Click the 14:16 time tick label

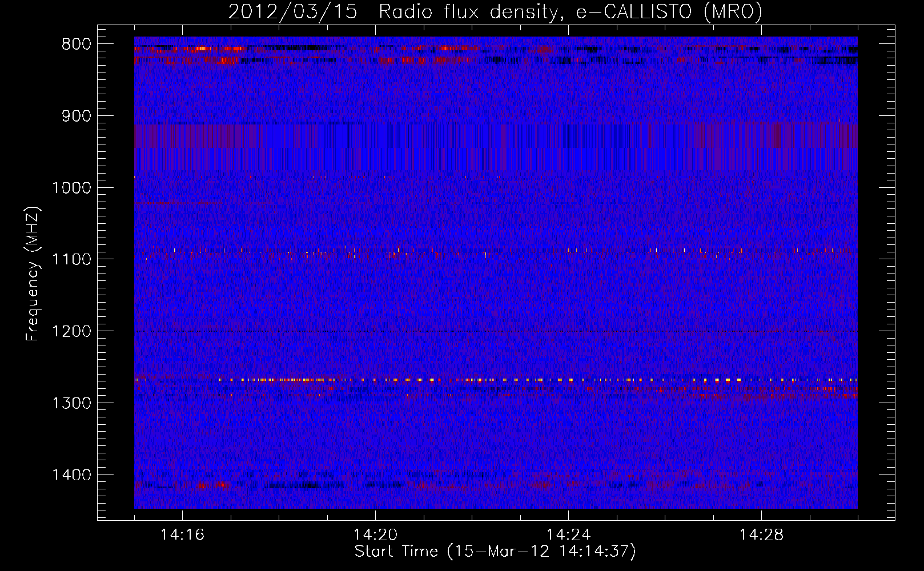[x=182, y=535]
